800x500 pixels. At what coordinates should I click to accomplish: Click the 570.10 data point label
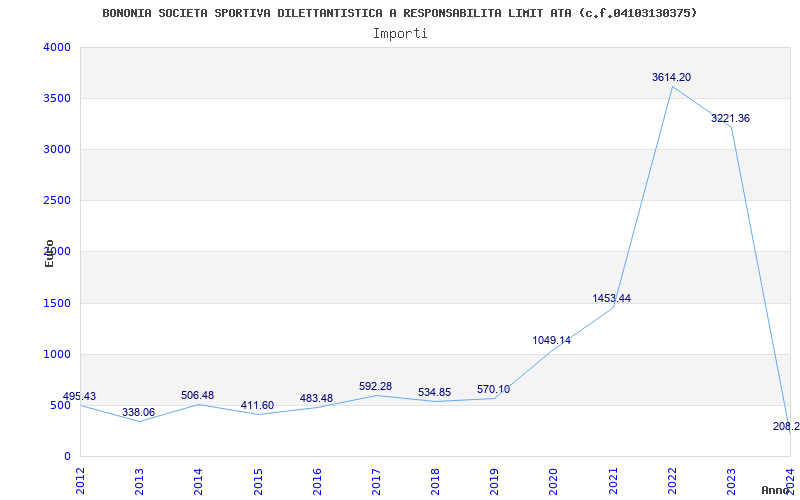click(493, 390)
